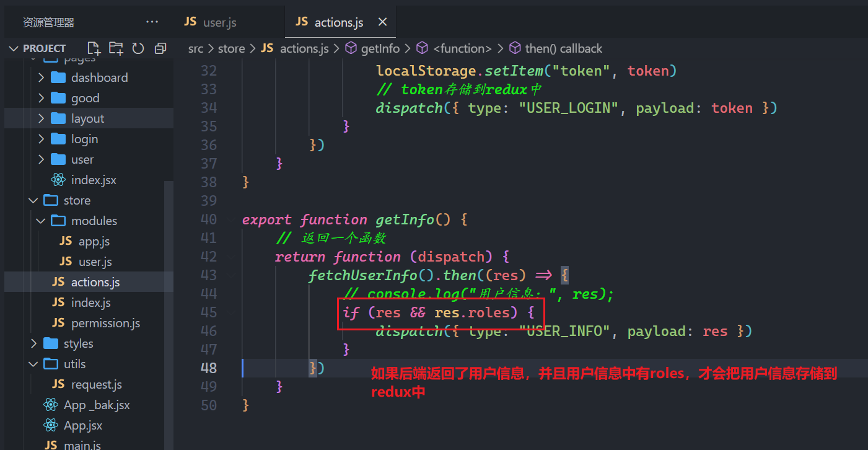The height and width of the screenshot is (450, 868).
Task: Click the JS icon beside request.js
Action: (58, 384)
